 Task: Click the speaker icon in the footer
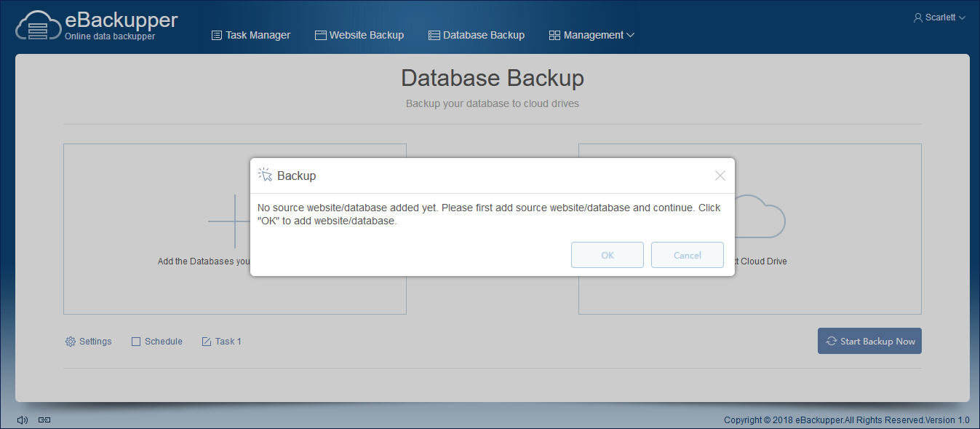23,420
